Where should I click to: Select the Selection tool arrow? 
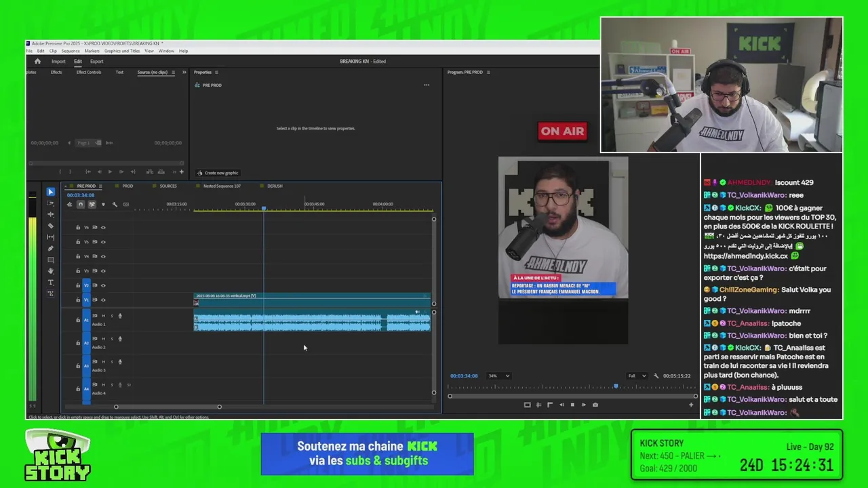[x=51, y=192]
